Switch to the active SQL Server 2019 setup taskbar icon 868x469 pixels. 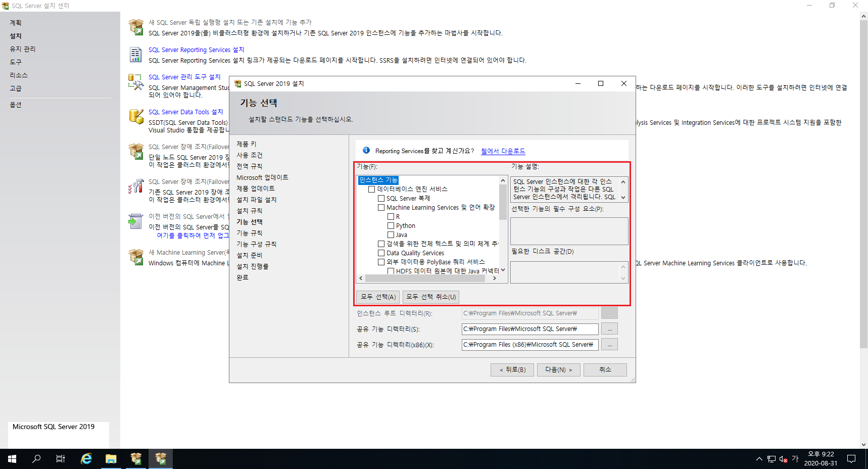[x=161, y=459]
